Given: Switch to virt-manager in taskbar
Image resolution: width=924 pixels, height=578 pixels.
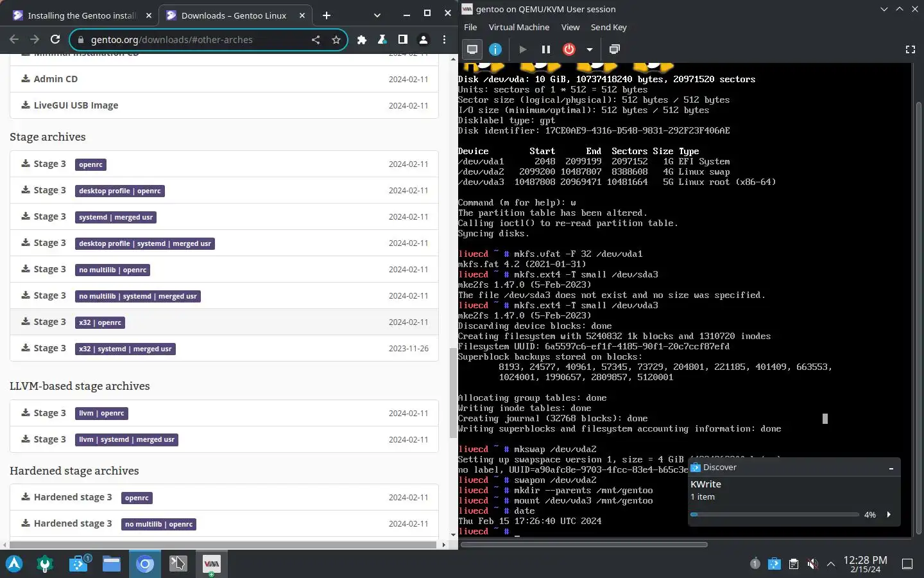Looking at the screenshot, I should [x=211, y=564].
